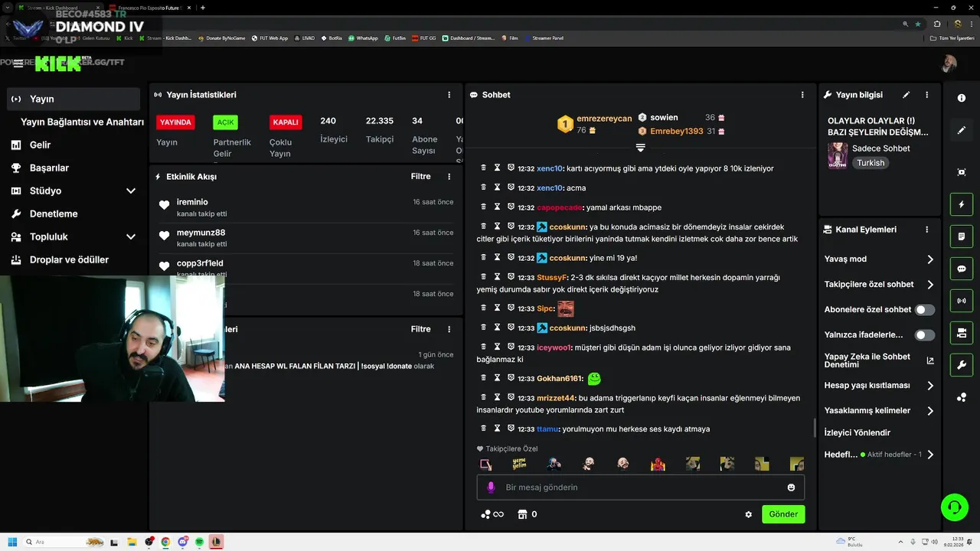Open WhatsApp bookmark in bookmarks bar

click(363, 37)
